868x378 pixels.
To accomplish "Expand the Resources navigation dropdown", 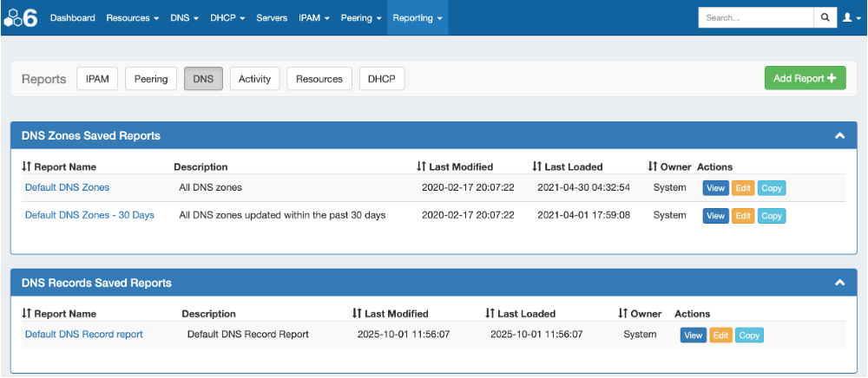I will point(132,17).
